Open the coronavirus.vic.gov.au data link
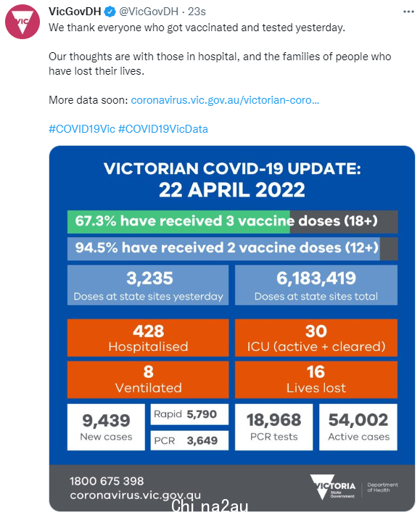Viewport: 420px width, 515px height. [x=225, y=100]
